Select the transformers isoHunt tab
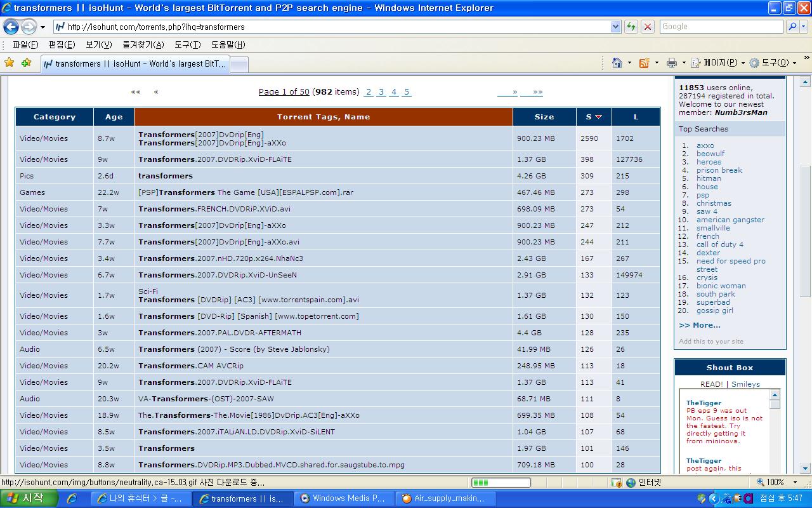Screen dimensions: 812x508 pos(134,63)
